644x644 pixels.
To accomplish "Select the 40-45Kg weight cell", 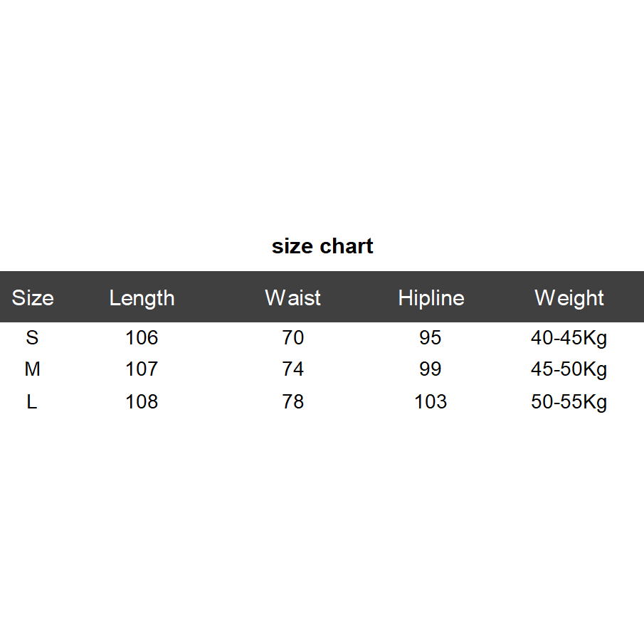I will point(569,337).
